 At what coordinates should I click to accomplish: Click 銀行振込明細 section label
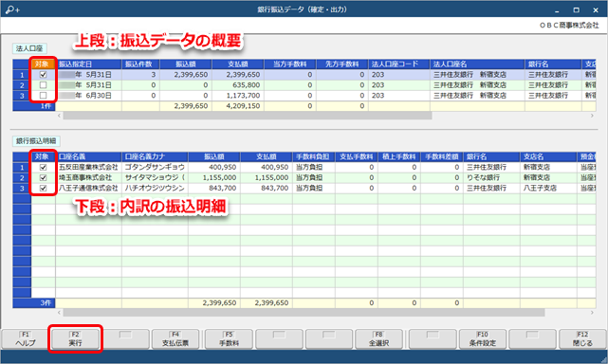(36, 141)
